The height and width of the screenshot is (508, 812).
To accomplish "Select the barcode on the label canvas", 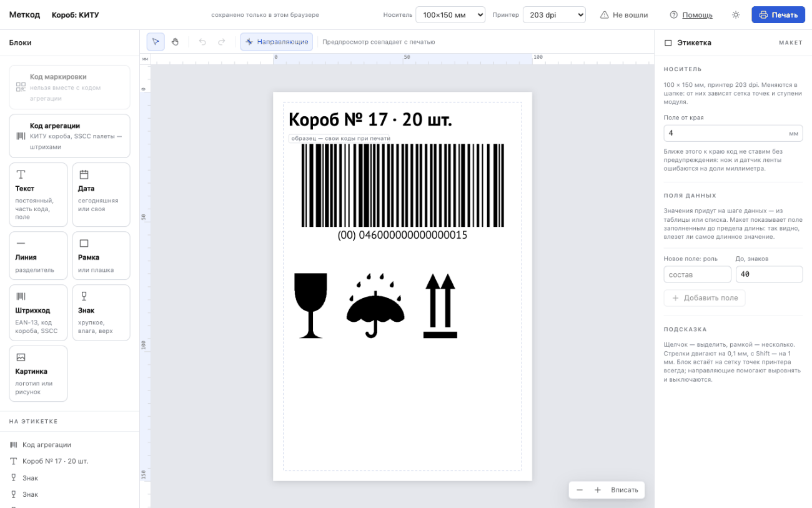I will point(403,186).
